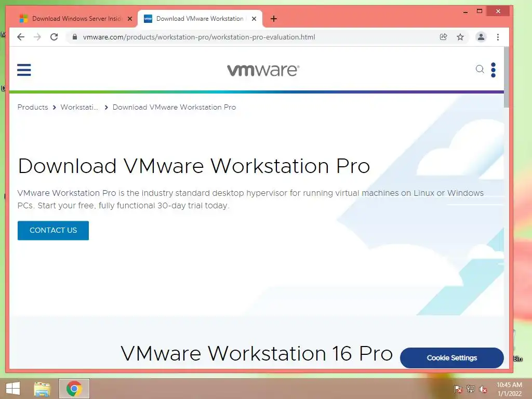Click the address bar URL

pos(199,37)
